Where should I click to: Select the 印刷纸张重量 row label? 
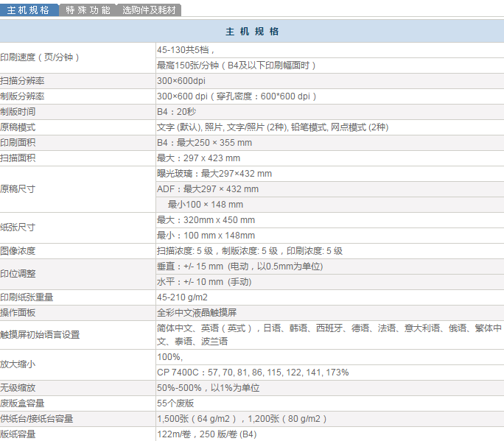tap(27, 297)
